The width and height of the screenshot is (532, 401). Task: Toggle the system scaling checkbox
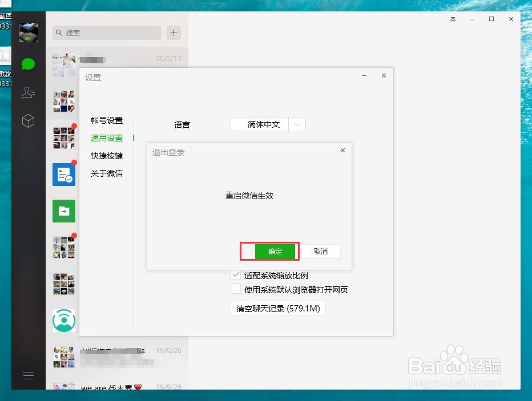pyautogui.click(x=236, y=274)
